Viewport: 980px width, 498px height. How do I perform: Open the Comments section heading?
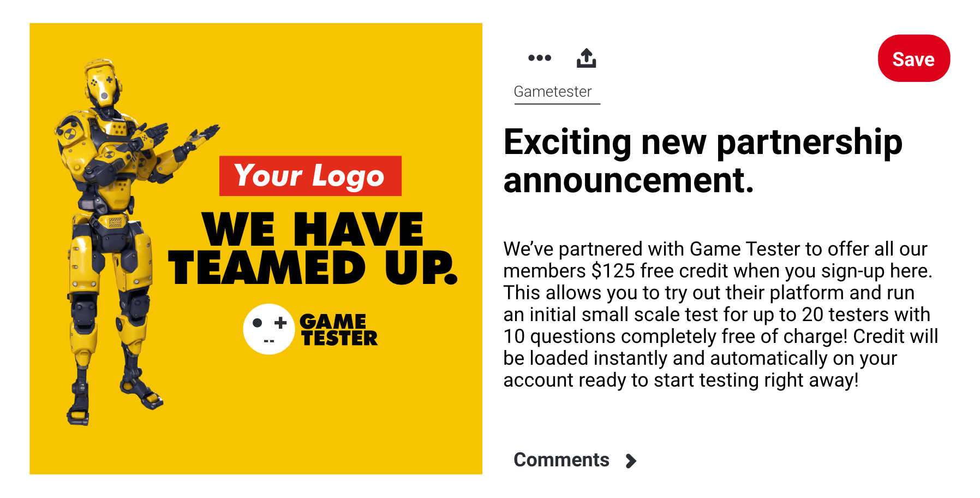click(561, 460)
